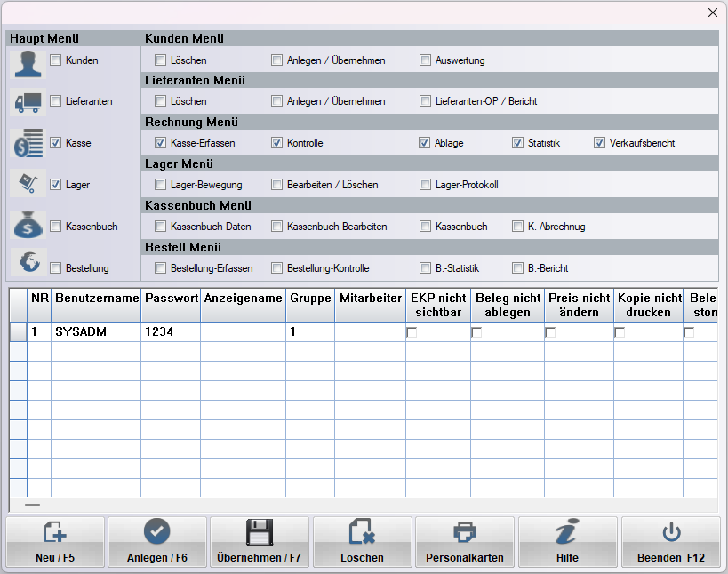Click the checkmark icon for Anlegen

(x=157, y=531)
